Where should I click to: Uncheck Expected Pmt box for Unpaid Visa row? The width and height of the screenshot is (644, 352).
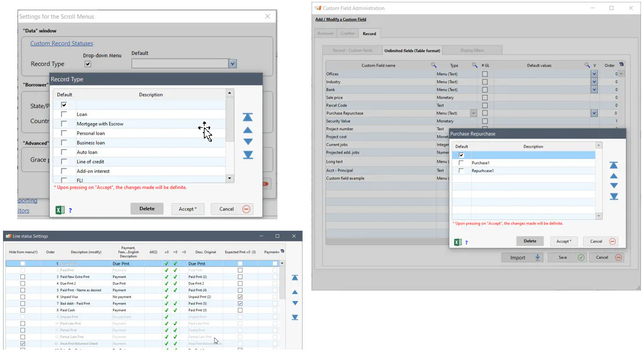tap(240, 296)
